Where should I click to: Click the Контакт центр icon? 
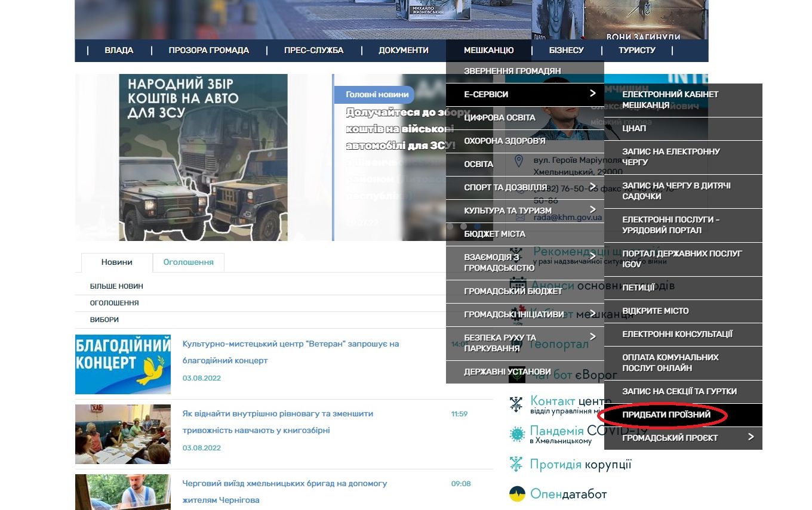pos(516,404)
